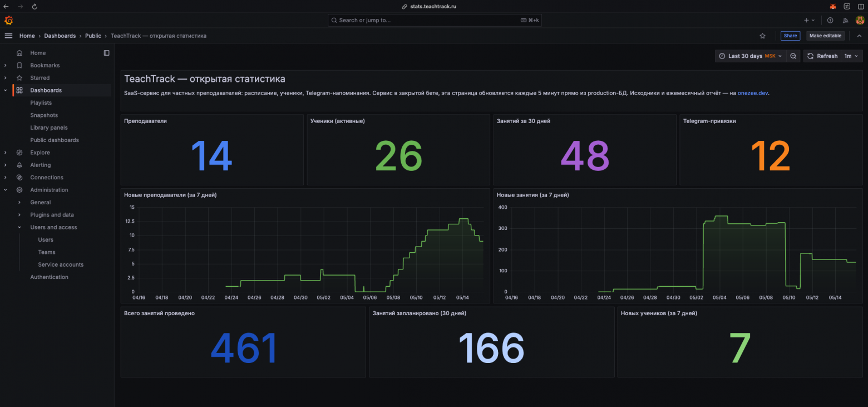
Task: Open Administration in the sidebar
Action: (x=49, y=190)
